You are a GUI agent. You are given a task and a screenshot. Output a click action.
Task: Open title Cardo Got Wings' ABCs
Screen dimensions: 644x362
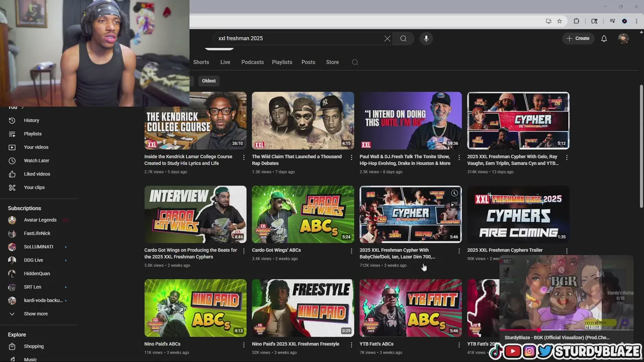(x=276, y=250)
